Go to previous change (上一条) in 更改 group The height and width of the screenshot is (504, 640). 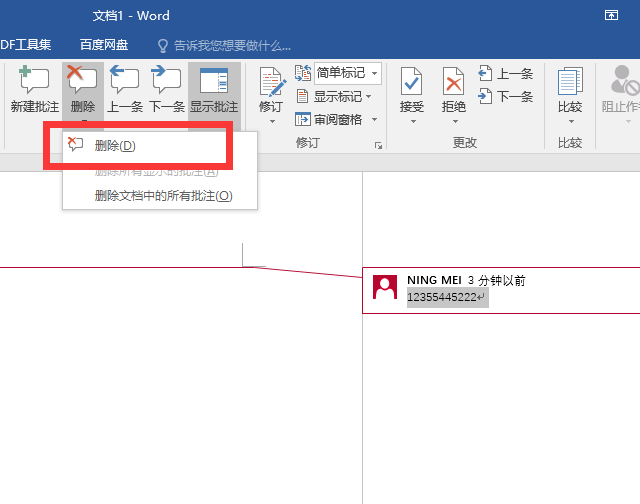click(505, 74)
